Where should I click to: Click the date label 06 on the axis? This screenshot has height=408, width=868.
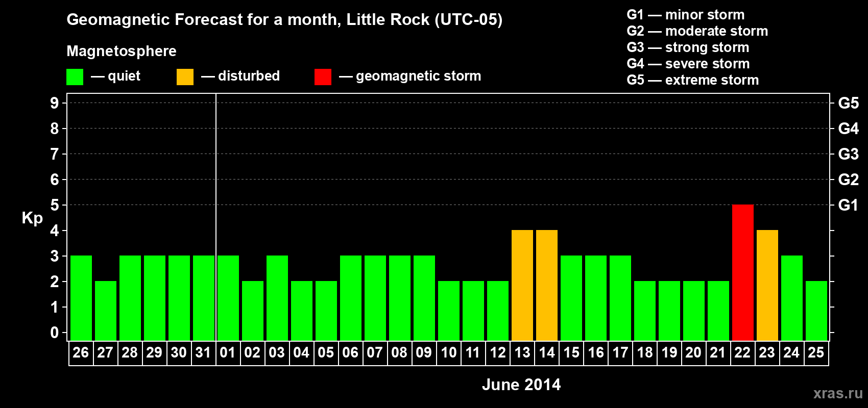(350, 352)
